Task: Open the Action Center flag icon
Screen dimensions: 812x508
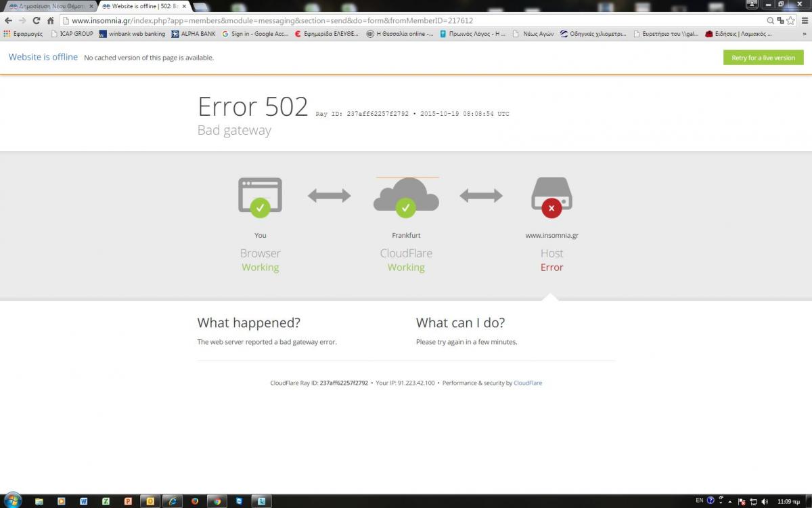Action: pos(742,502)
